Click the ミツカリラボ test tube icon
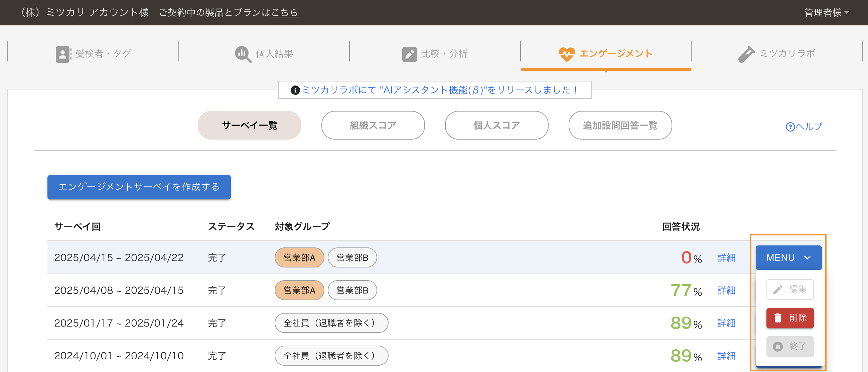Screen dimensions: 868x372 [x=746, y=54]
